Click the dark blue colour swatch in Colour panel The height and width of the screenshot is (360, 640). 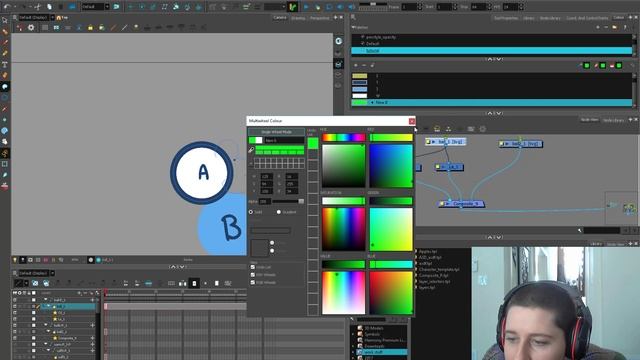point(360,82)
